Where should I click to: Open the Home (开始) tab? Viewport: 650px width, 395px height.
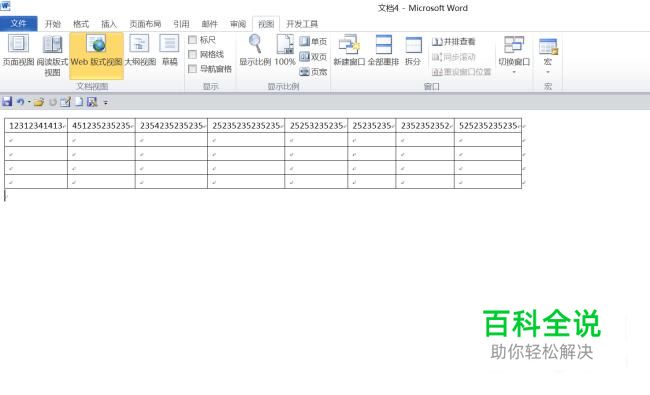tap(53, 24)
